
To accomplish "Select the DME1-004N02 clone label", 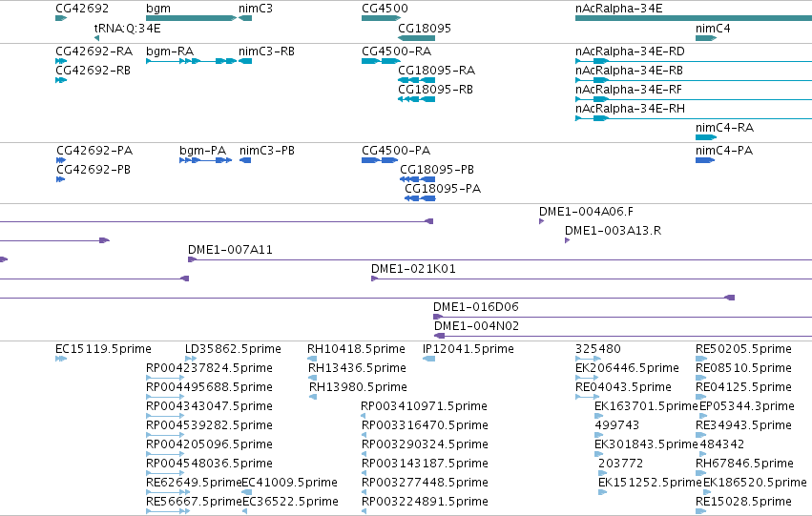I will point(476,326).
